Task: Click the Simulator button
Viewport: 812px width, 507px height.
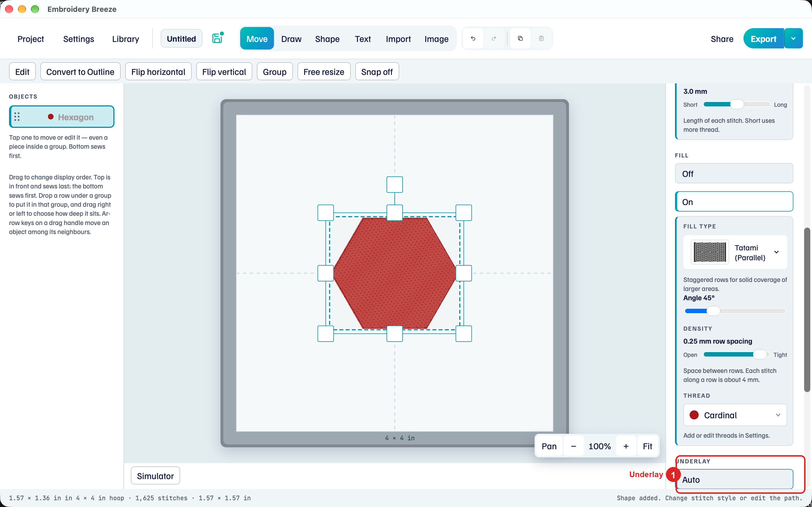Action: (155, 476)
